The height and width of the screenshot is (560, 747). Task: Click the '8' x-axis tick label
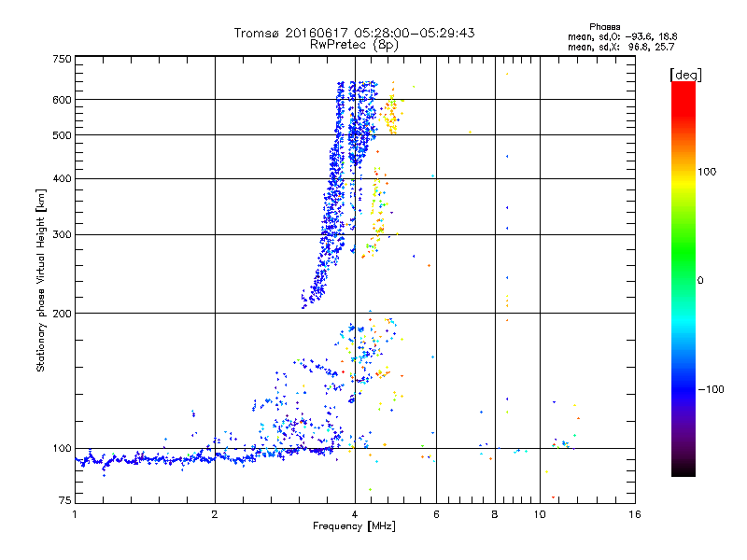(495, 514)
